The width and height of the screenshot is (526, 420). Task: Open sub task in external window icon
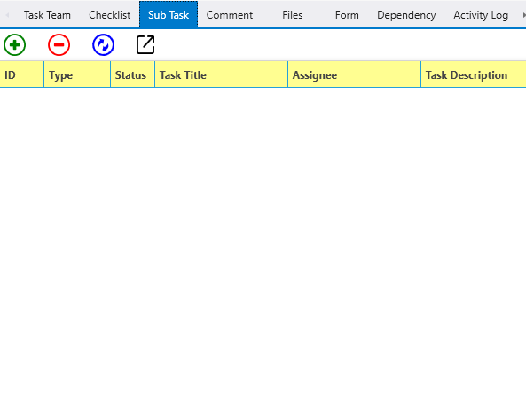click(x=145, y=44)
